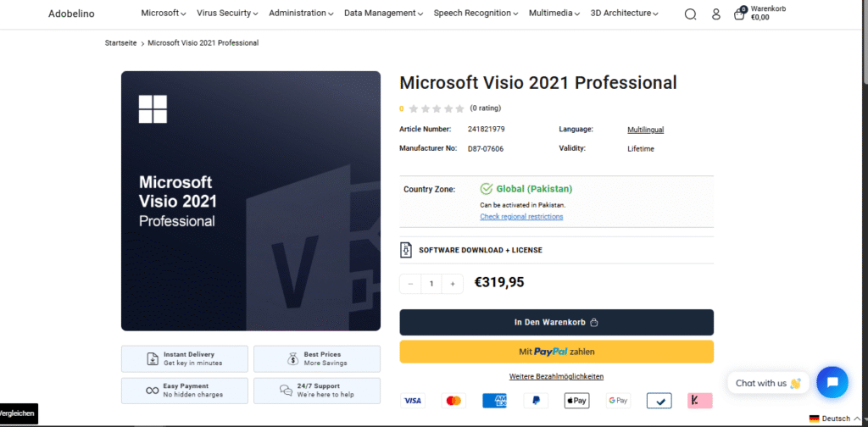Click the Visio 2021 product image

coord(251,201)
